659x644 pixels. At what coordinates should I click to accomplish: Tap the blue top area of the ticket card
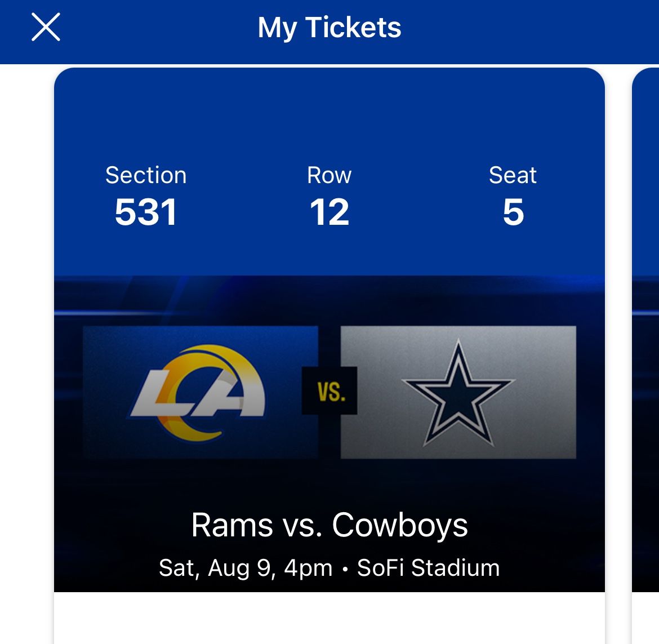point(329,113)
